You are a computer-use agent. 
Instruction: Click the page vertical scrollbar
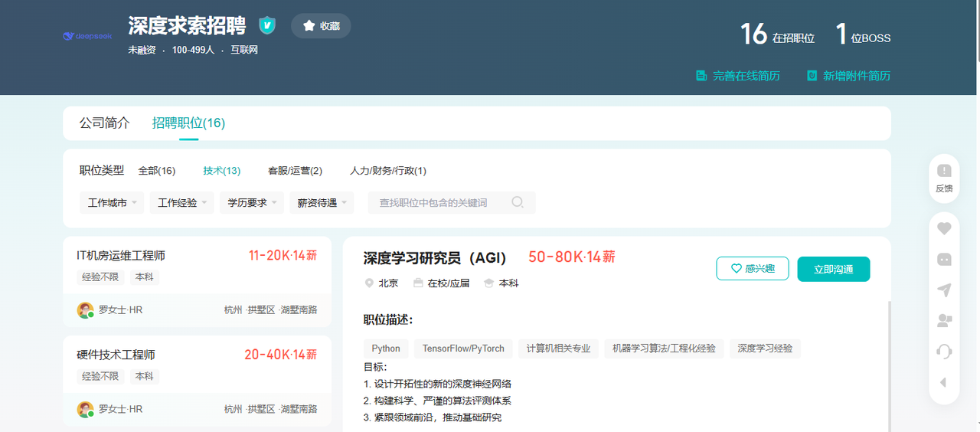(x=977, y=31)
